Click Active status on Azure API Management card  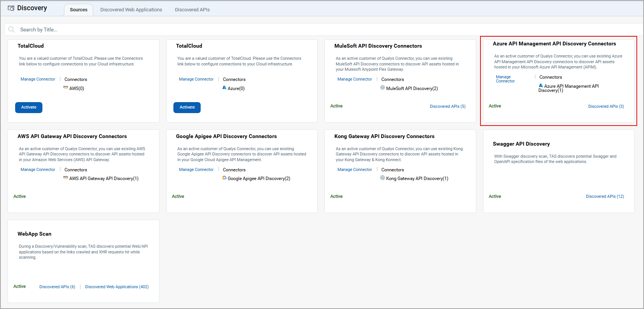point(495,106)
